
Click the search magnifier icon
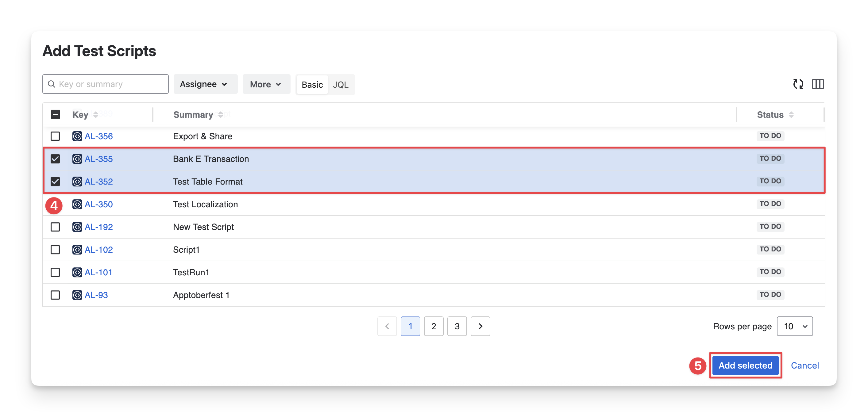pyautogui.click(x=52, y=84)
